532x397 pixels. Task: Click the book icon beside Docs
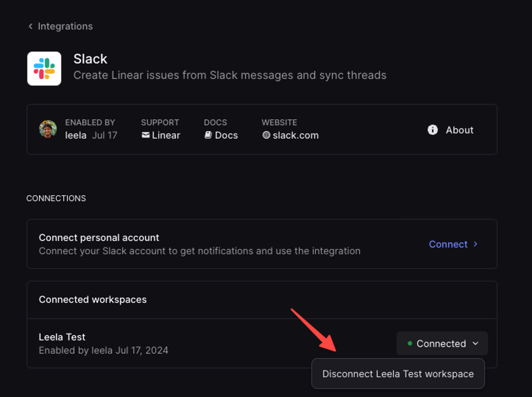(x=208, y=135)
